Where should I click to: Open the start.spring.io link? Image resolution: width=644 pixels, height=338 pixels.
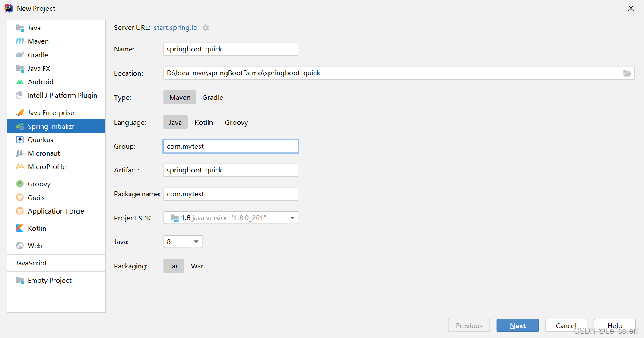pos(175,27)
